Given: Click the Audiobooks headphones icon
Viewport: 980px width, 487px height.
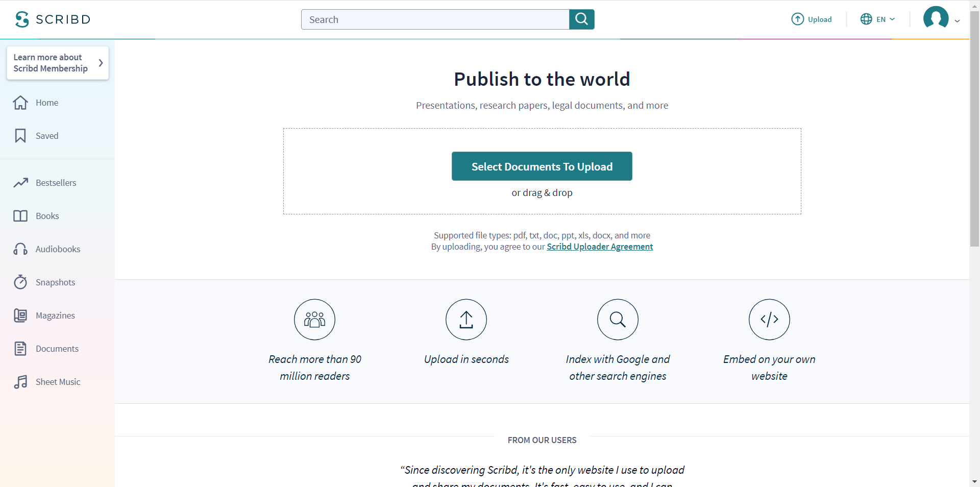Looking at the screenshot, I should click(x=20, y=249).
